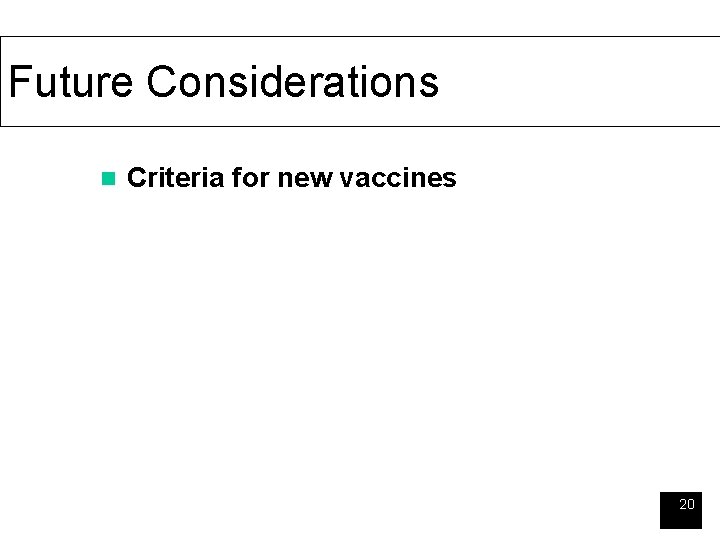Click the empty right side of the title box
The image size is (720, 540).
579,81
